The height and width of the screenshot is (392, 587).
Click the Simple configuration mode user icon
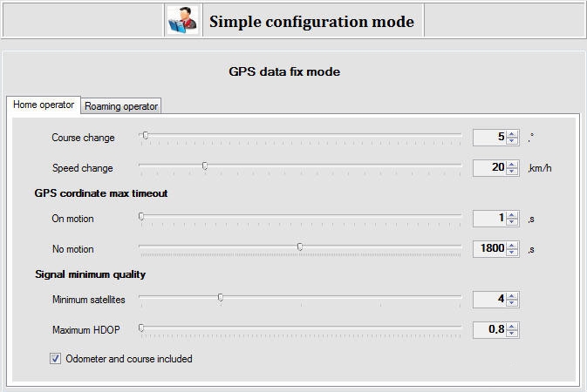(182, 21)
